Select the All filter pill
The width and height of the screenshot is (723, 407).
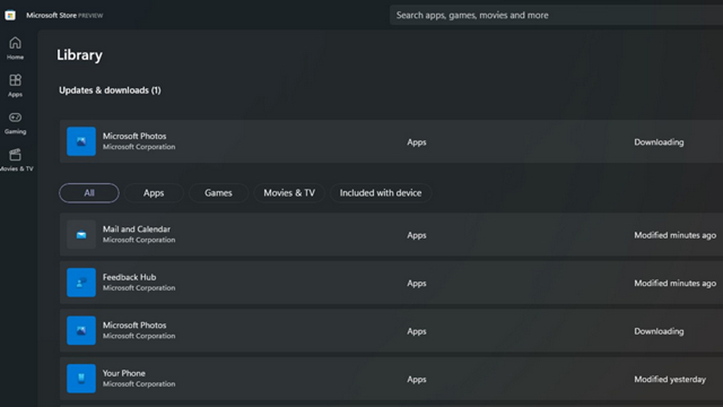click(89, 193)
